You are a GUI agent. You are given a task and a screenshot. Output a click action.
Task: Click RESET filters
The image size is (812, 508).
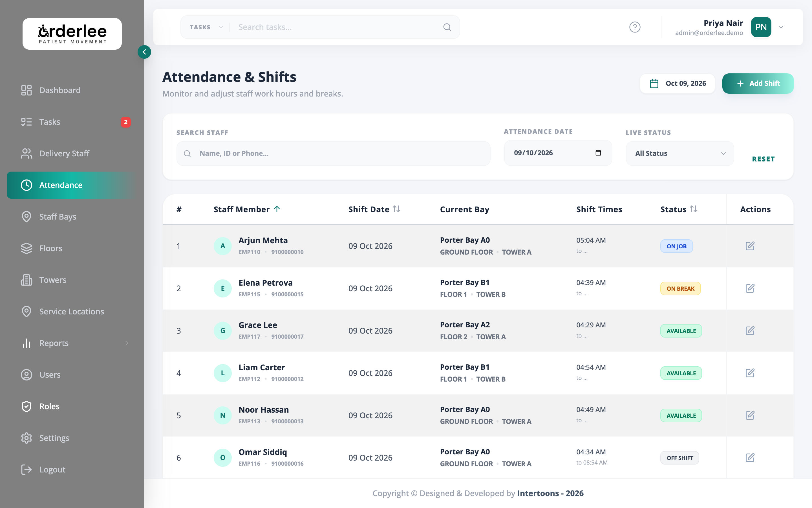(x=763, y=159)
